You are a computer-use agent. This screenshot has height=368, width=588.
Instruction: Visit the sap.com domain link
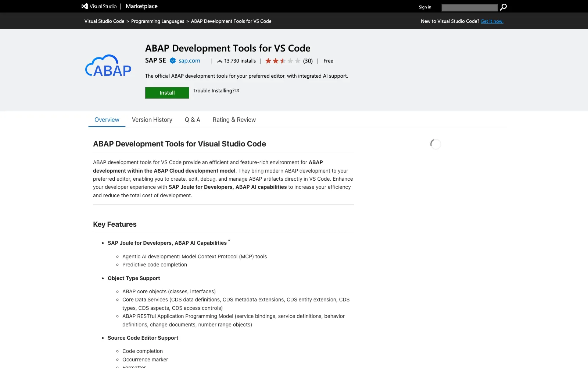tap(189, 61)
